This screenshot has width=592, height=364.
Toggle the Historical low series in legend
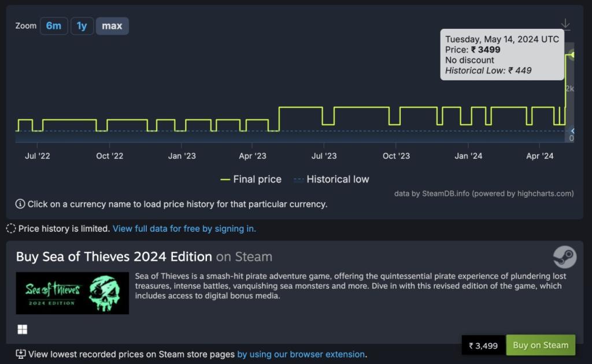331,179
